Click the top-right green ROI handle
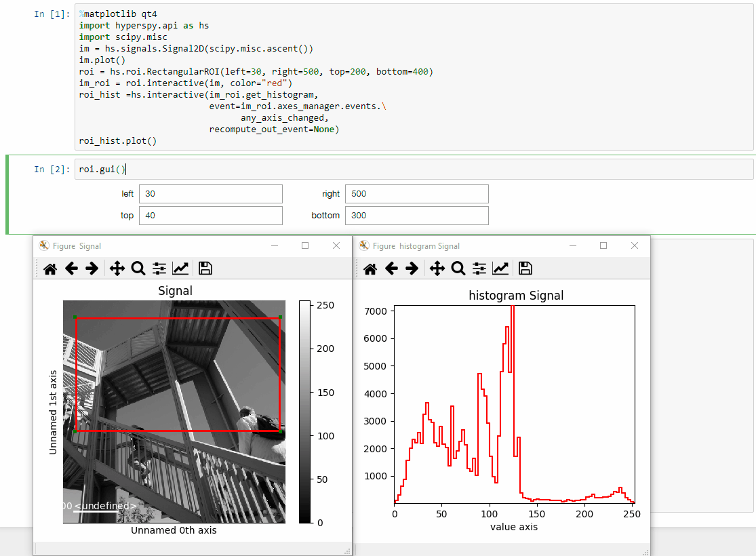This screenshot has width=756, height=556. point(280,317)
